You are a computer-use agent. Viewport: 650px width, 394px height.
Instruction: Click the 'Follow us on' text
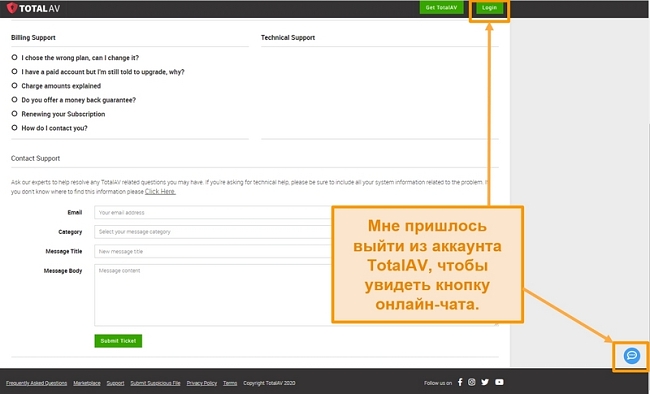tap(438, 383)
